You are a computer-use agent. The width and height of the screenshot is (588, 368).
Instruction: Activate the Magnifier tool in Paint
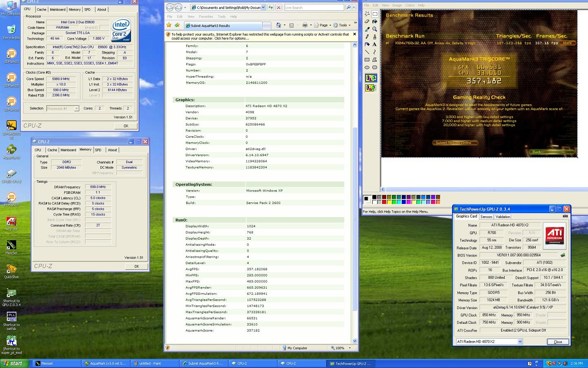[374, 29]
